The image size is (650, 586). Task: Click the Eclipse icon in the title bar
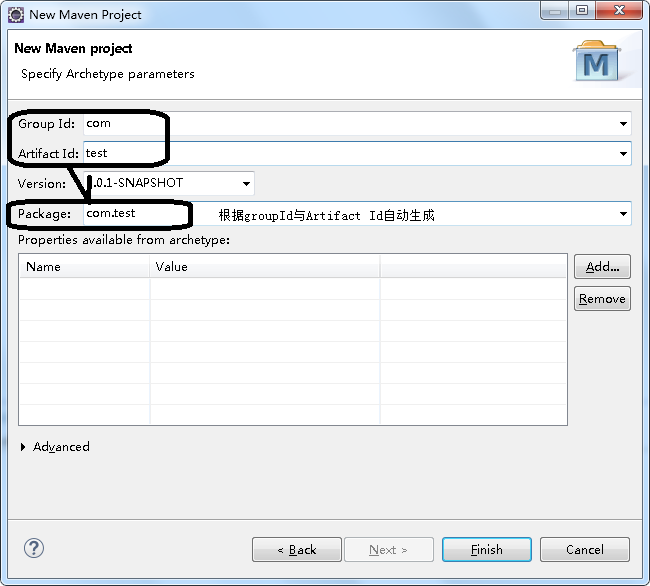[x=16, y=15]
